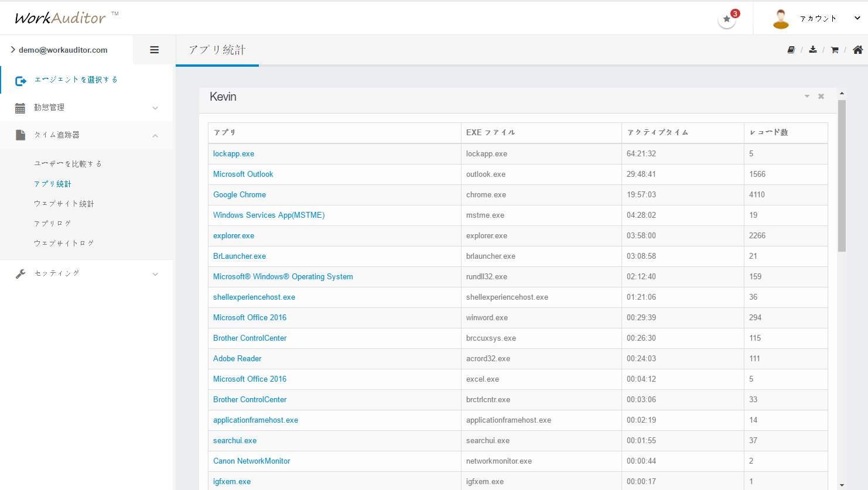Click the account avatar picture
The width and height of the screenshot is (868, 490).
pos(781,19)
